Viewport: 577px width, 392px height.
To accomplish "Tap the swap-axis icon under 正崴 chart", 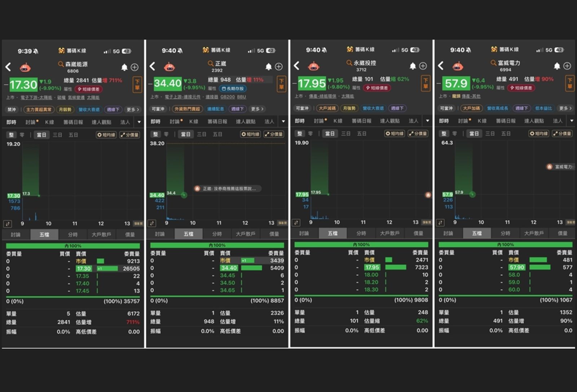I will (x=152, y=223).
